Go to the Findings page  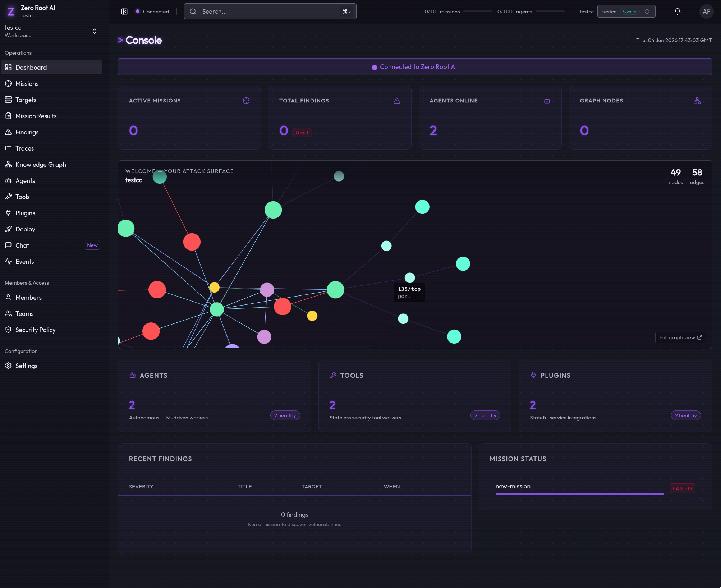click(51, 132)
